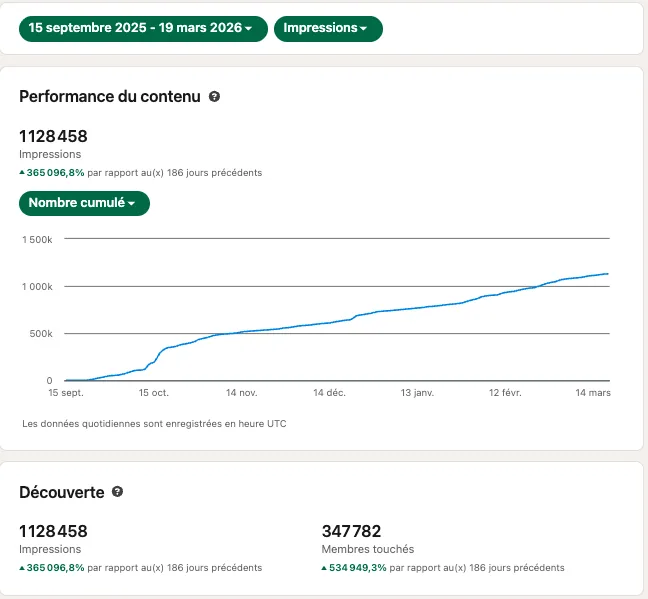Click the green up-triangle beside 534 949,3%
The height and width of the screenshot is (599, 648).
click(x=324, y=568)
